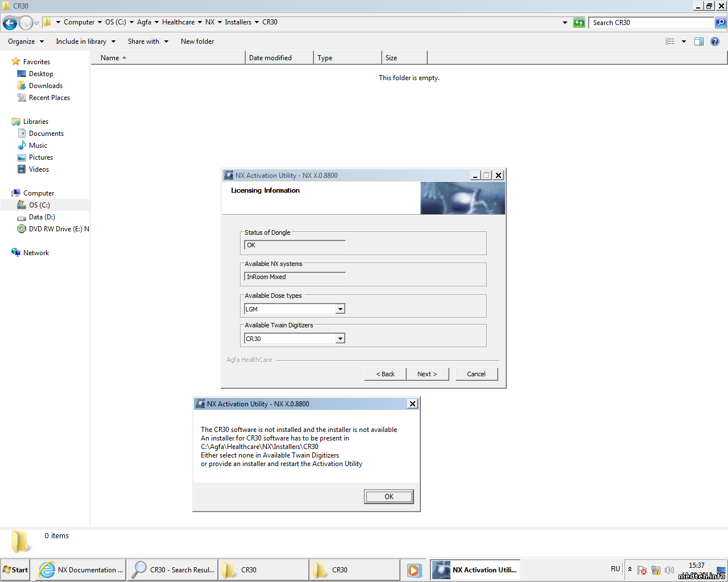Screen dimensions: 728x582
Task: Open the Available Twain Digitizers dropdown
Action: 340,339
